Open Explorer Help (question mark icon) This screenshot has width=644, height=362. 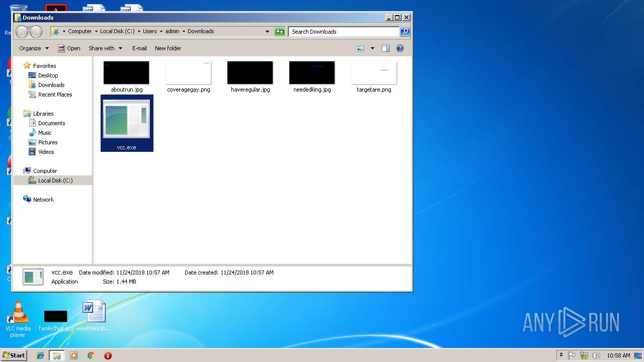coord(400,48)
